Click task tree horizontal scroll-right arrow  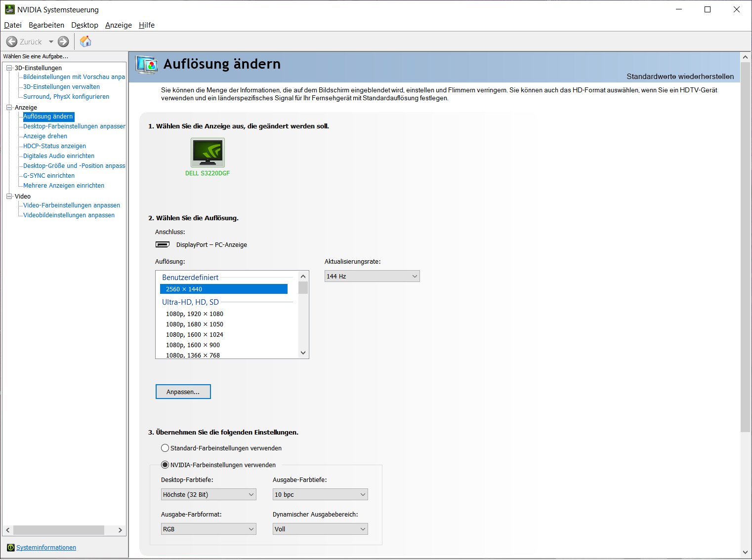tap(120, 530)
